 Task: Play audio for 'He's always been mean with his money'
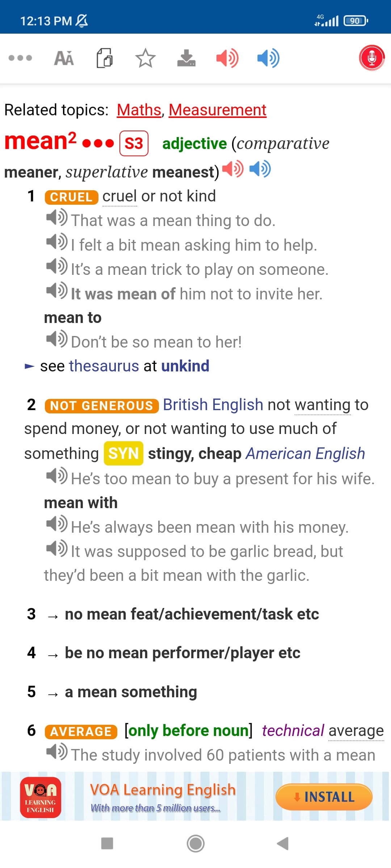coord(57,524)
